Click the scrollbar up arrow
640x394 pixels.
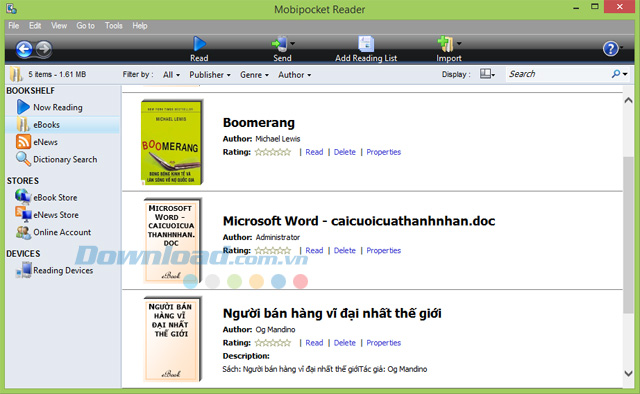click(x=628, y=100)
